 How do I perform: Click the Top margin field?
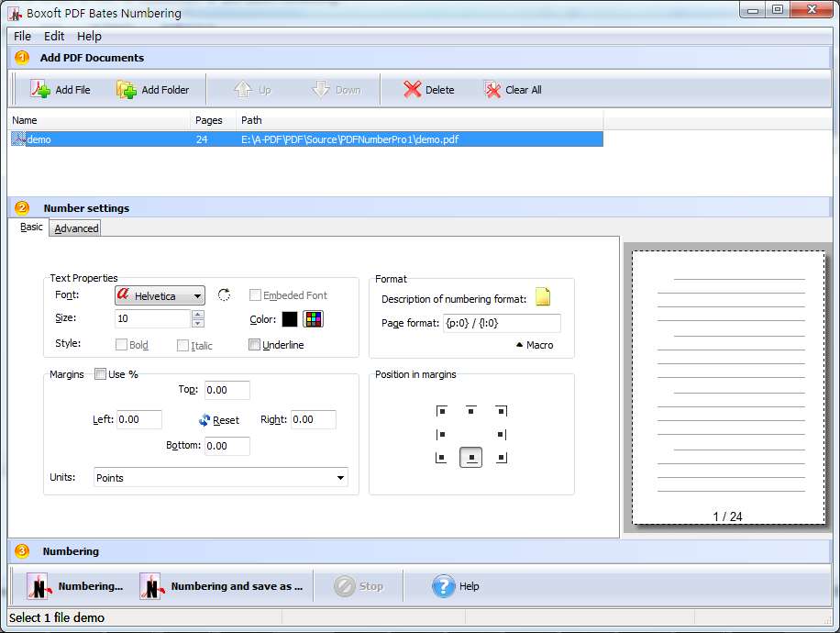click(x=227, y=390)
